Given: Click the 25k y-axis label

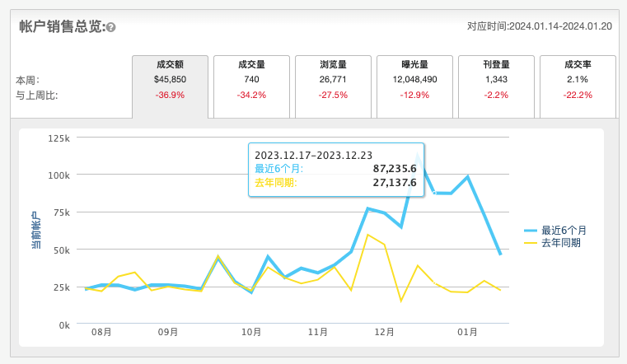Looking at the screenshot, I should pos(62,287).
